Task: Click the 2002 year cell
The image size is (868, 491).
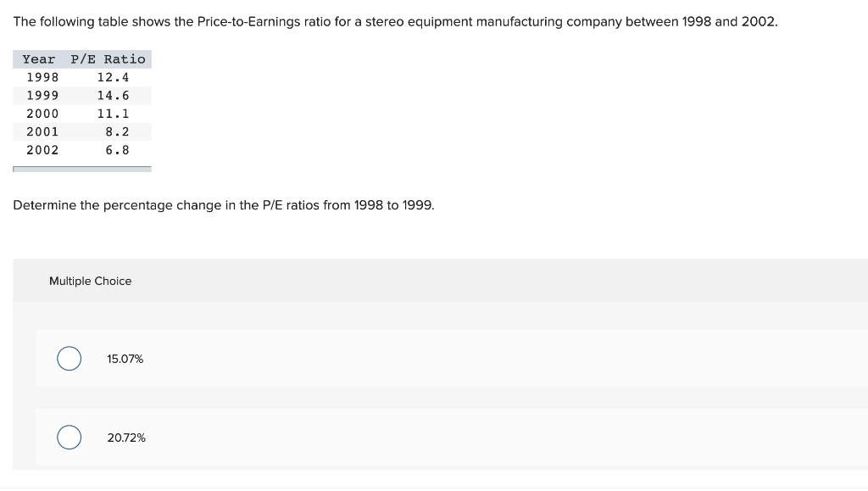Action: point(42,150)
